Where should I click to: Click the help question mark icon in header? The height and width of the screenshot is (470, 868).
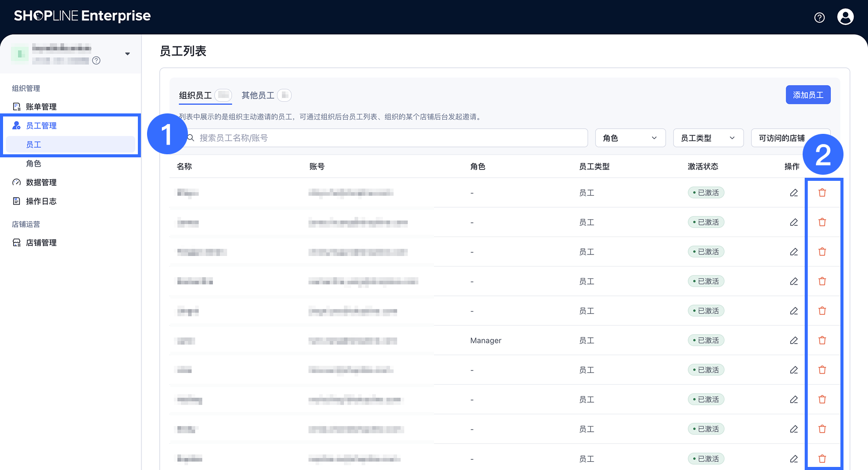[819, 18]
